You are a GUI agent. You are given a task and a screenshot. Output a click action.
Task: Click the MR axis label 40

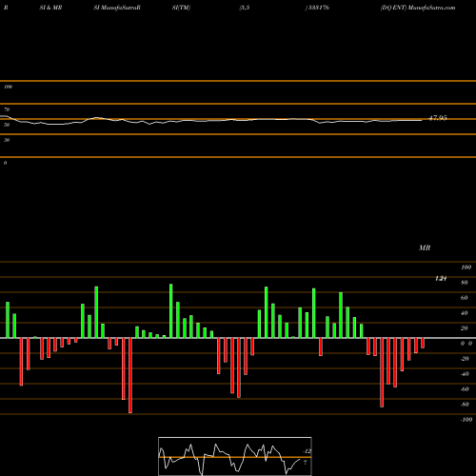tap(465, 313)
